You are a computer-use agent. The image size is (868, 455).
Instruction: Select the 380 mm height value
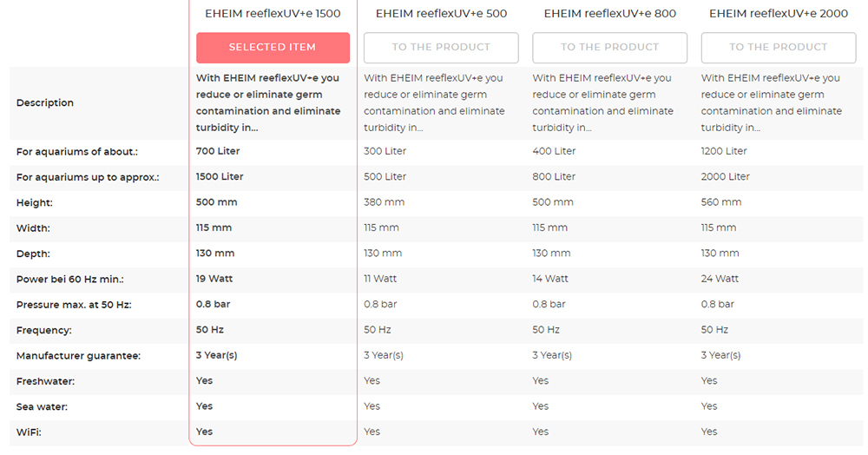pos(384,202)
